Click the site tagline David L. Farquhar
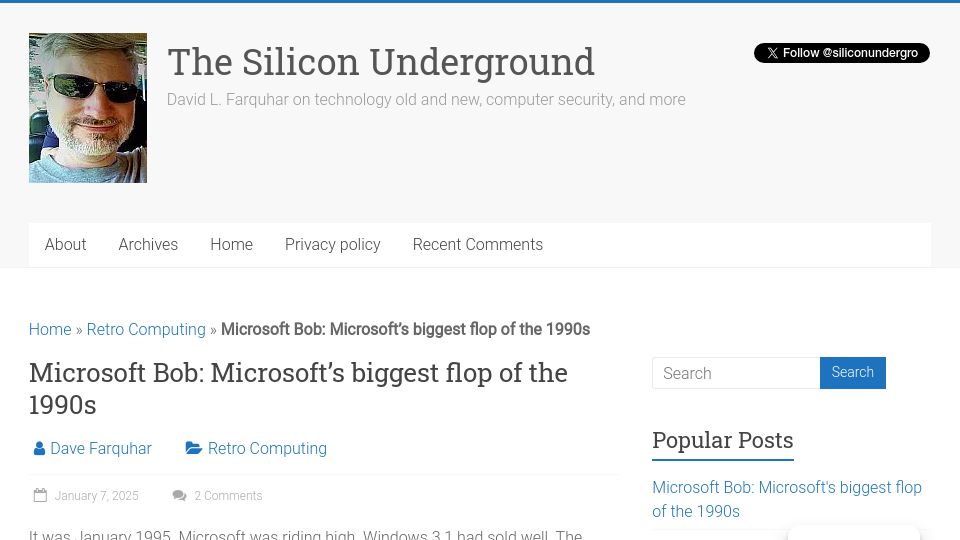Viewport: 960px width, 540px height. tap(426, 100)
